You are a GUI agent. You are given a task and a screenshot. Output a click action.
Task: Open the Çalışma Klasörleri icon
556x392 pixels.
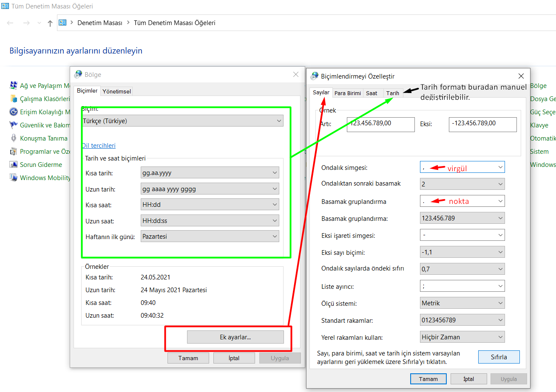point(13,99)
